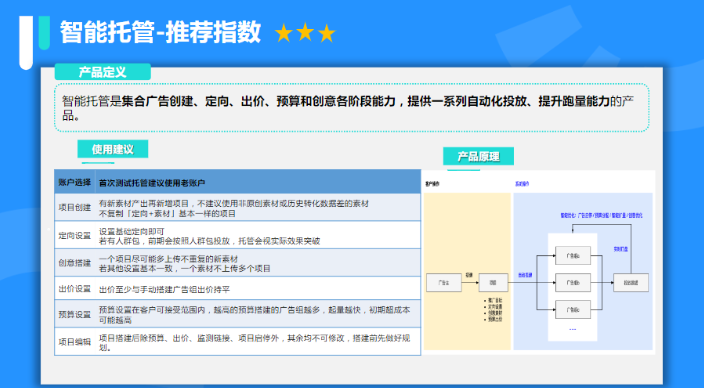Viewport: 704px width, 388px height.
Task: Click the 项目 box in the diagram
Action: [x=493, y=282]
